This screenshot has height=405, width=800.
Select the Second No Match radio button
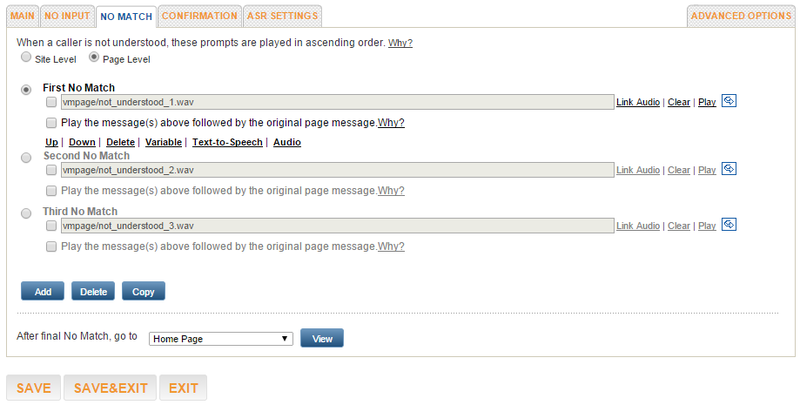[x=26, y=157]
